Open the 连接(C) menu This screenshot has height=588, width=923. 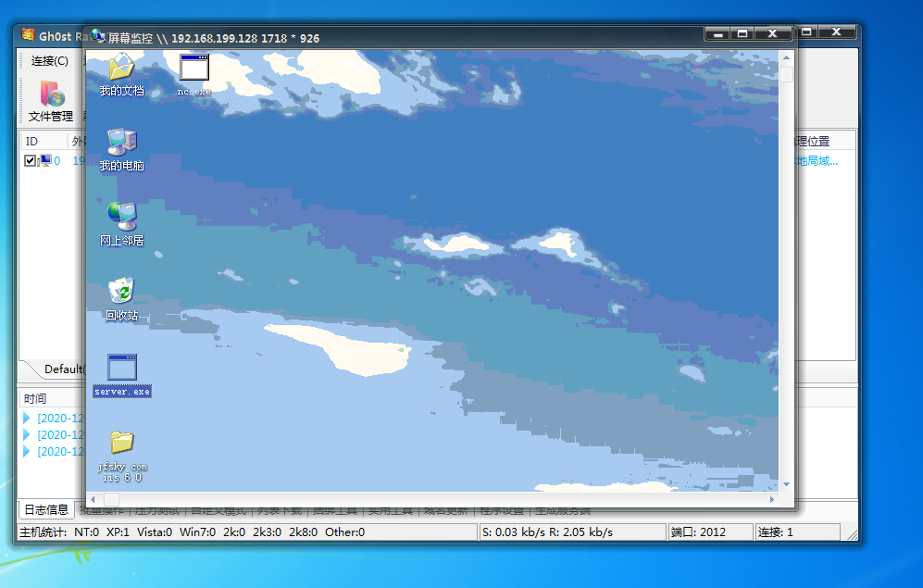point(49,60)
